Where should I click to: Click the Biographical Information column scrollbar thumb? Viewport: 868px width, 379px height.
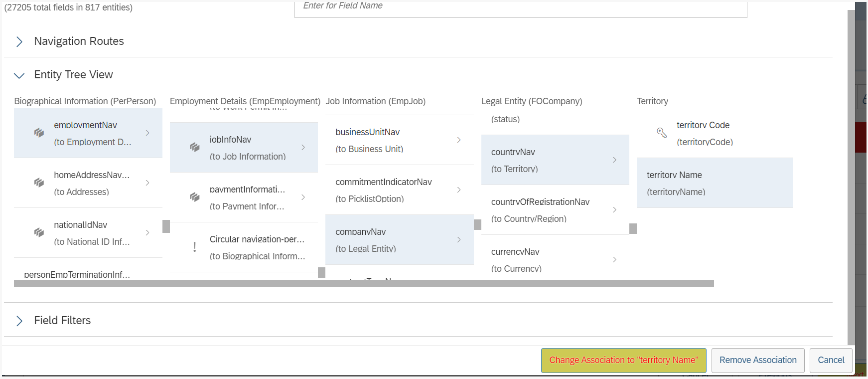click(166, 226)
